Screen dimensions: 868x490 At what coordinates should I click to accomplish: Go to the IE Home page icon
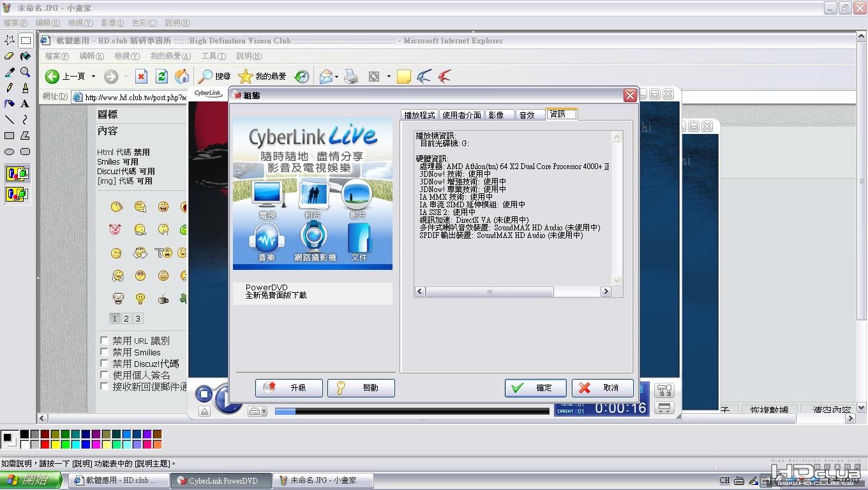click(182, 77)
